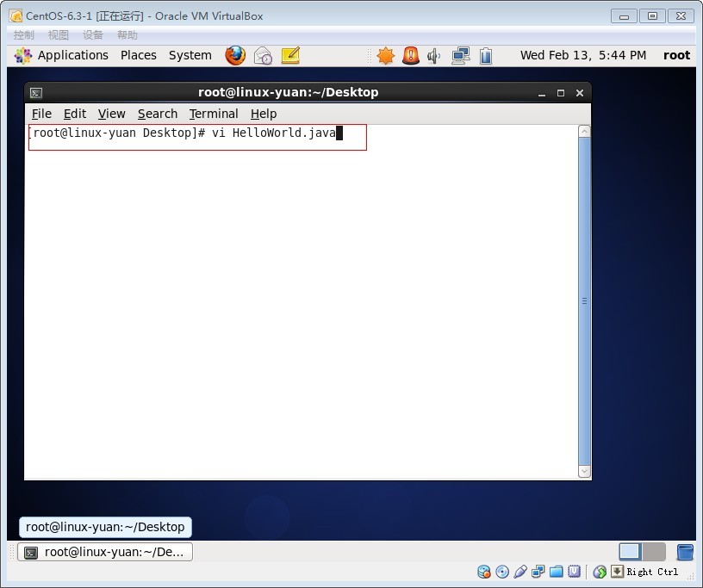703x588 pixels.
Task: Click the VirtualBox shared folders icon
Action: (557, 572)
